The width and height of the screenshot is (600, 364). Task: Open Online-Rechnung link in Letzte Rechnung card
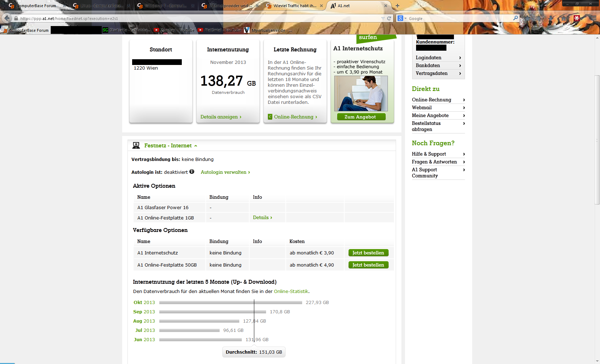tap(295, 117)
